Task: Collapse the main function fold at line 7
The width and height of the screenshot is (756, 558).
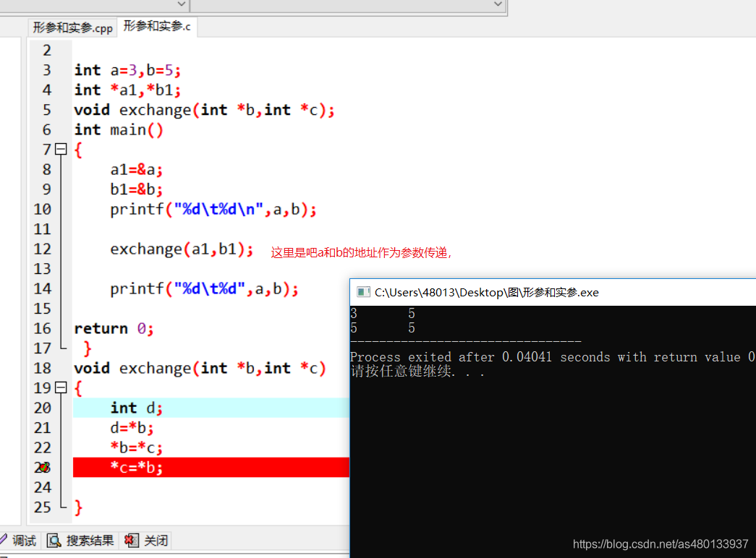Action: pyautogui.click(x=61, y=150)
